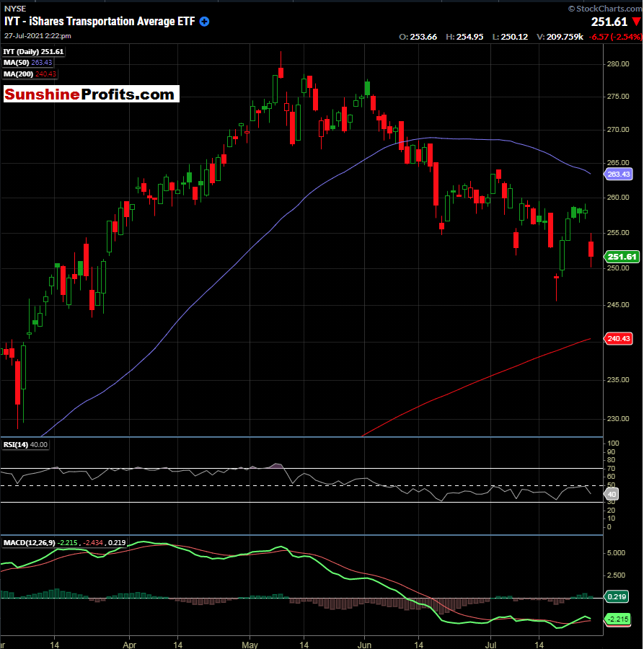Click the 235.00 price axis label

tap(618, 379)
